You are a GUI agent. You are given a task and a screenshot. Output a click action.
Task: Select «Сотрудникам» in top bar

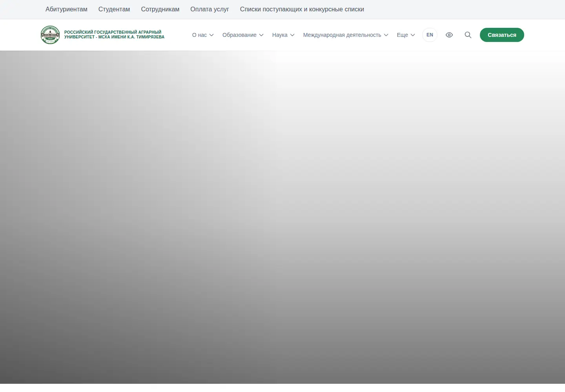pyautogui.click(x=160, y=9)
